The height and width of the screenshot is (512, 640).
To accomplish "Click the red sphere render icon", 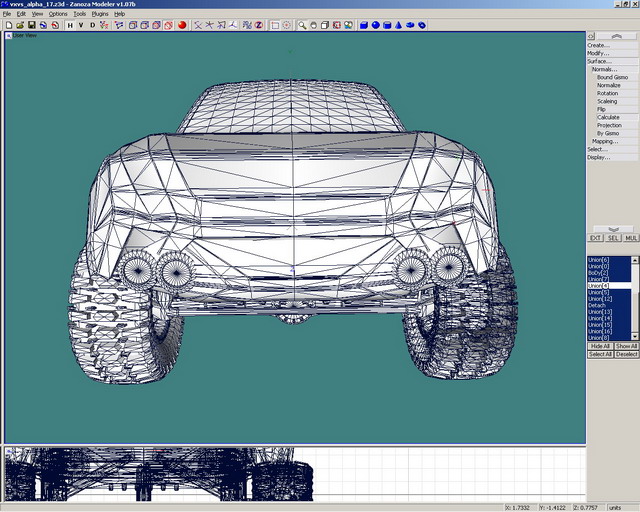I will pyautogui.click(x=183, y=25).
